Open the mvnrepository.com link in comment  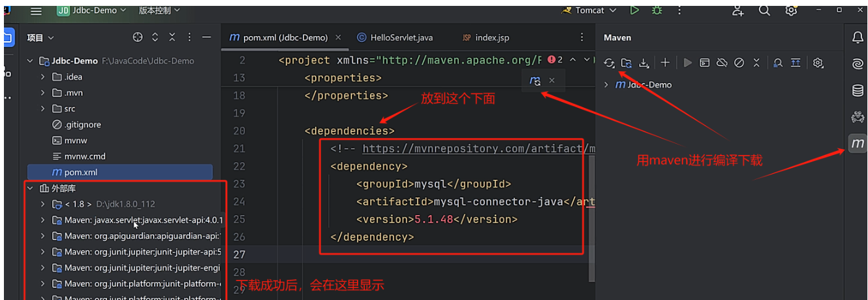478,148
